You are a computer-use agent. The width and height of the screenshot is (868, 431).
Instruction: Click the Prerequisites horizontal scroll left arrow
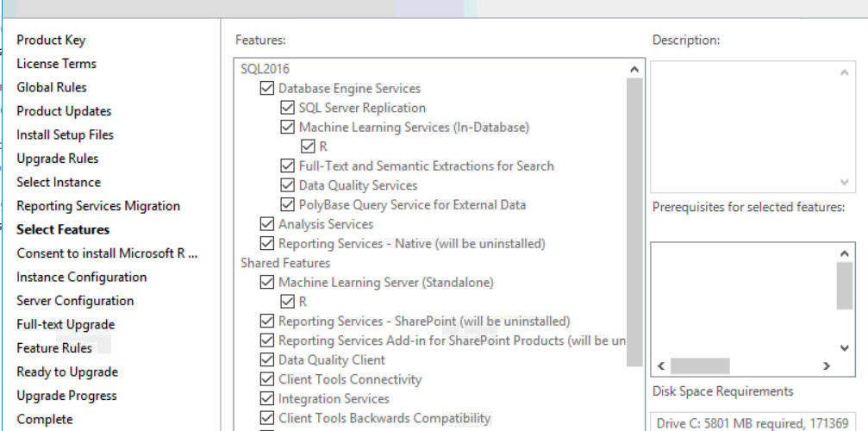tap(661, 365)
